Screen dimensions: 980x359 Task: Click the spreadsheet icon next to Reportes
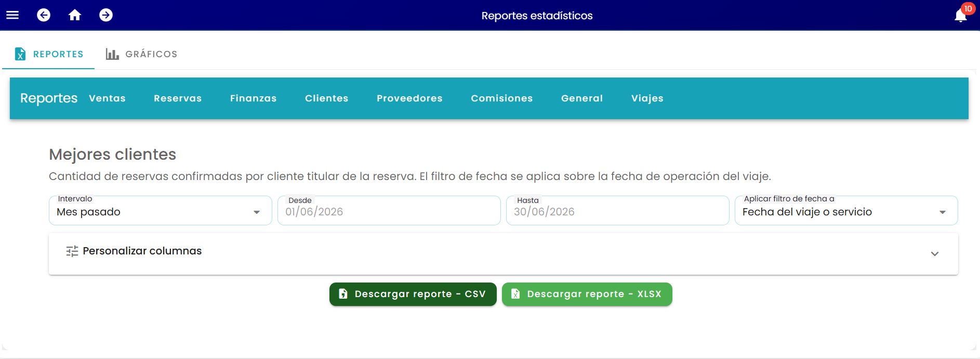[20, 54]
